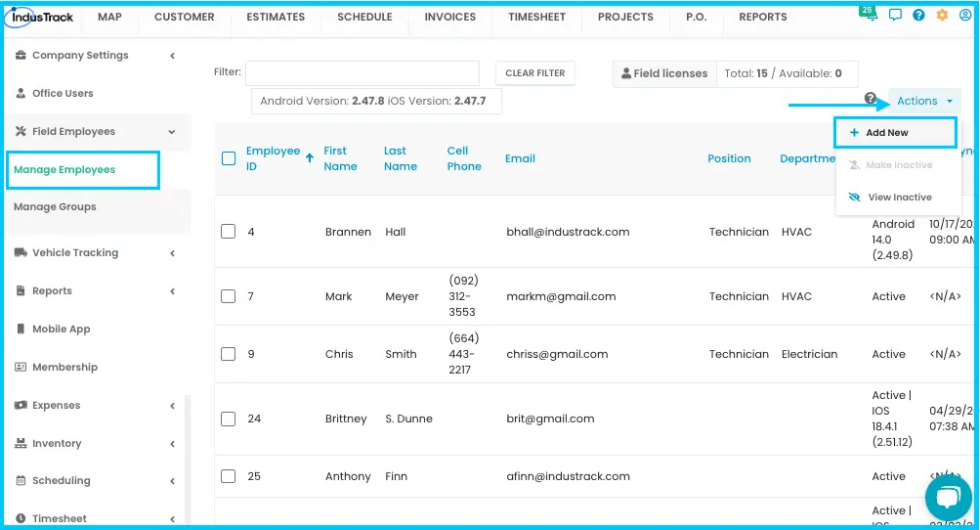Check the box for Anthony Finn
This screenshot has height=530, width=980.
[228, 476]
